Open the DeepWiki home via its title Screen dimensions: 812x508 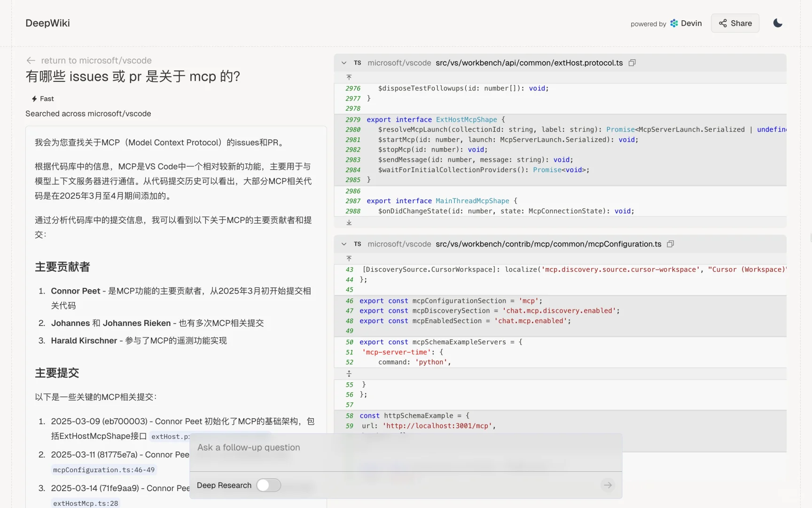tap(47, 23)
